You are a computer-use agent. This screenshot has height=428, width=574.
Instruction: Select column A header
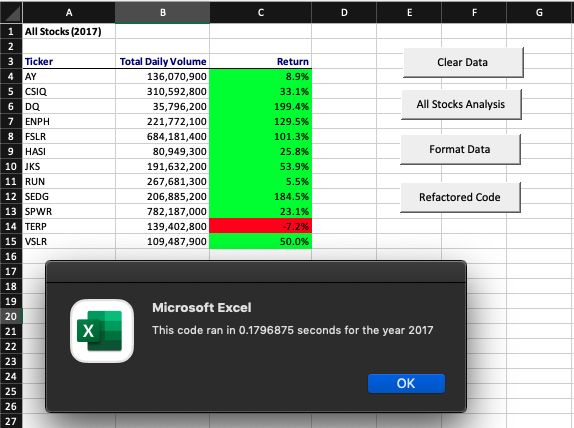click(69, 12)
